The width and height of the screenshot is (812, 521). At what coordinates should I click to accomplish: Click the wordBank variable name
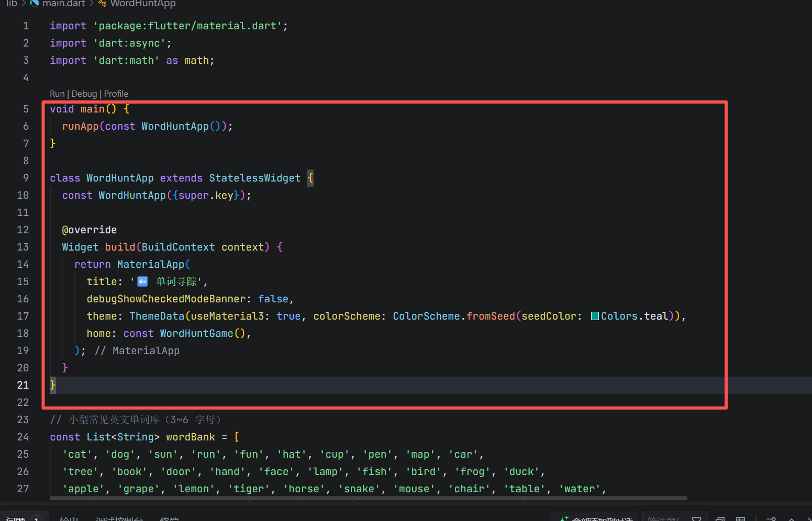pos(191,437)
